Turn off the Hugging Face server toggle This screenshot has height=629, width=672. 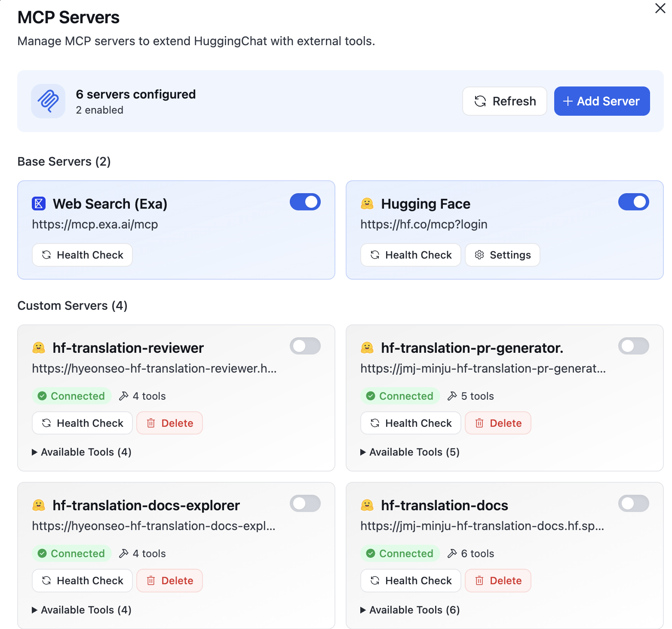pyautogui.click(x=633, y=202)
